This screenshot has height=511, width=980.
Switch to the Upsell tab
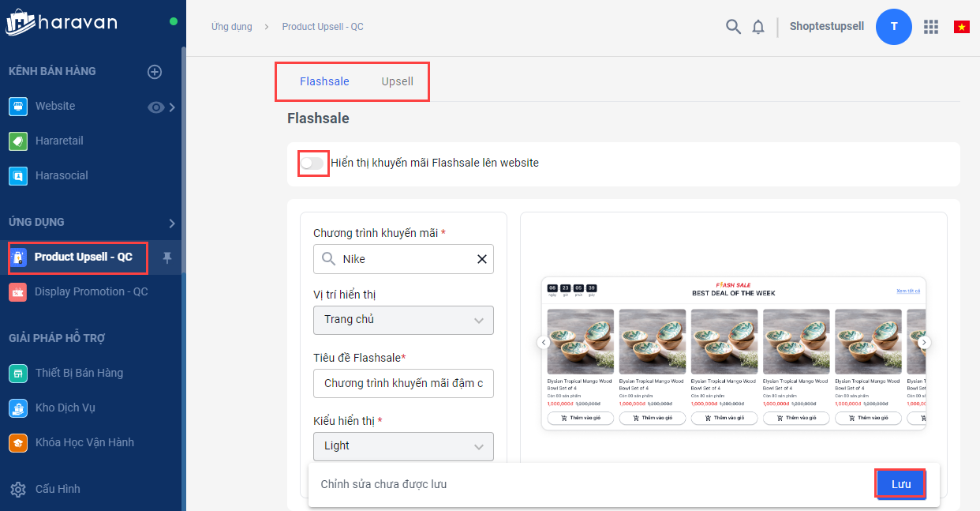[x=397, y=81]
